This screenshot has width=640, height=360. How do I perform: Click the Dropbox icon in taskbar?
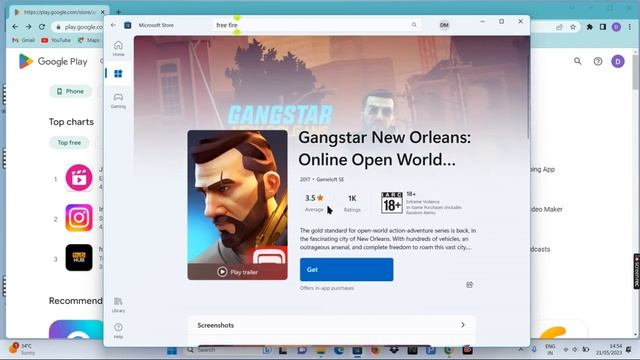point(394,350)
